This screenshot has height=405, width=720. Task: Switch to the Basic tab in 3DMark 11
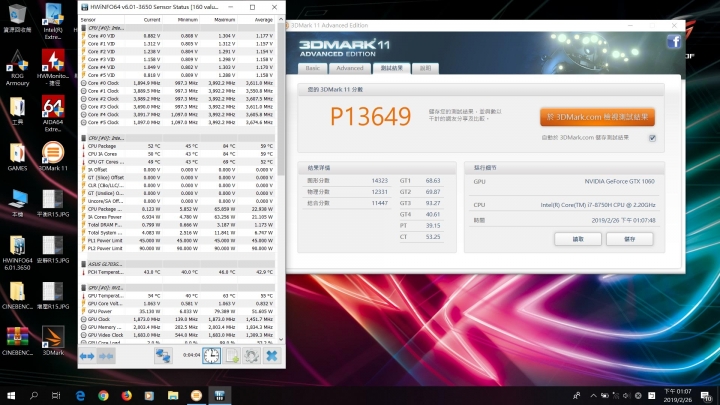coord(313,68)
